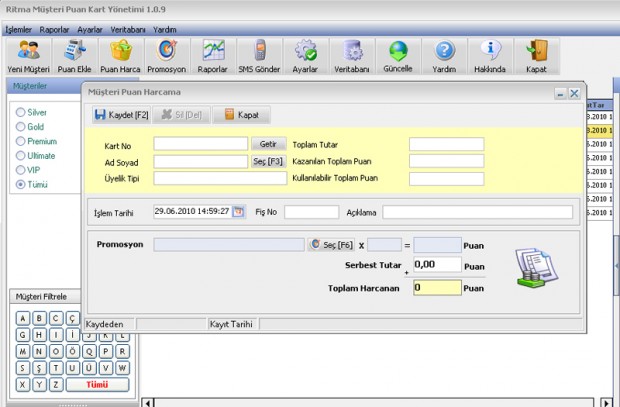
Task: Open the İşlemler menu
Action: (18, 30)
